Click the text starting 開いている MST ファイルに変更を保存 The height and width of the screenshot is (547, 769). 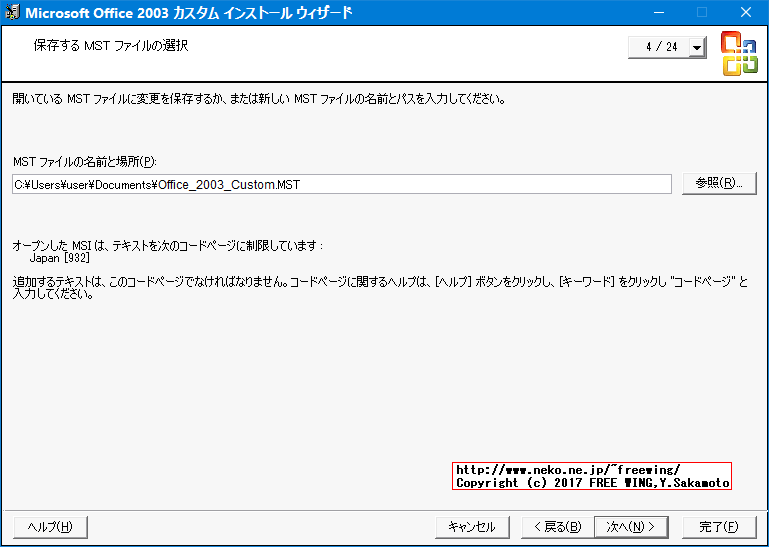259,99
